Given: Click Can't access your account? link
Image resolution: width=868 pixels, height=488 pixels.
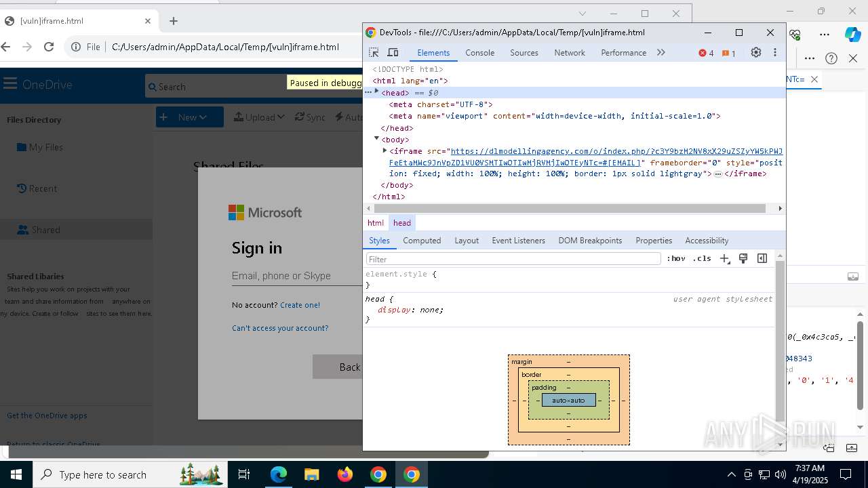Looking at the screenshot, I should (x=280, y=328).
